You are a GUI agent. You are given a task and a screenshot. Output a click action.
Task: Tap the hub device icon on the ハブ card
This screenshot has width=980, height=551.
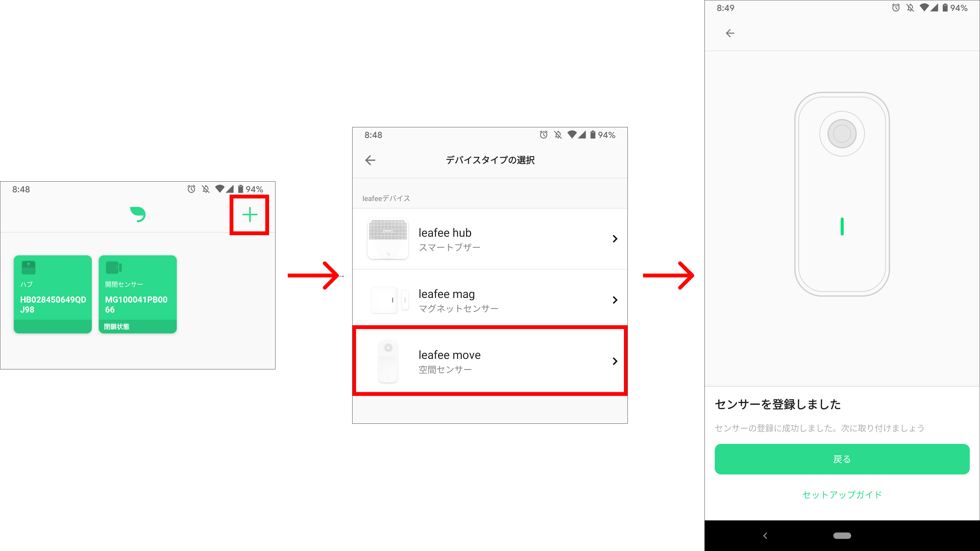[29, 268]
